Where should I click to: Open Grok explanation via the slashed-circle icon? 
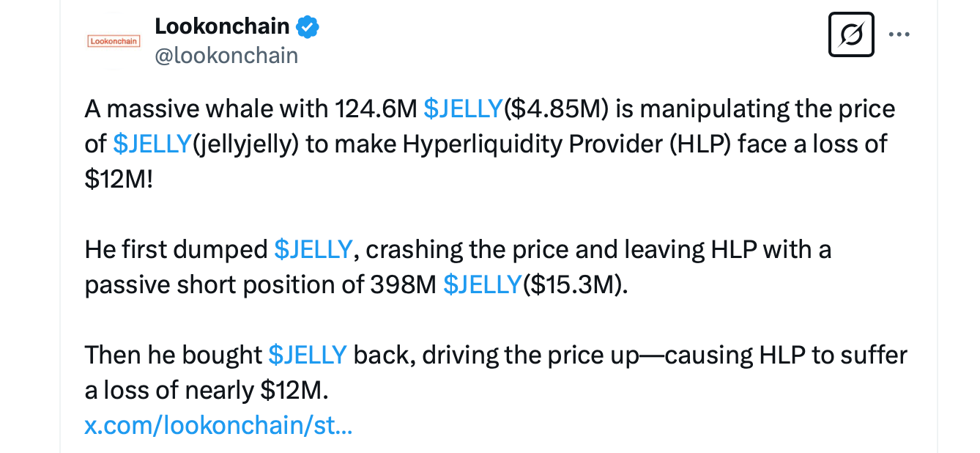[850, 34]
